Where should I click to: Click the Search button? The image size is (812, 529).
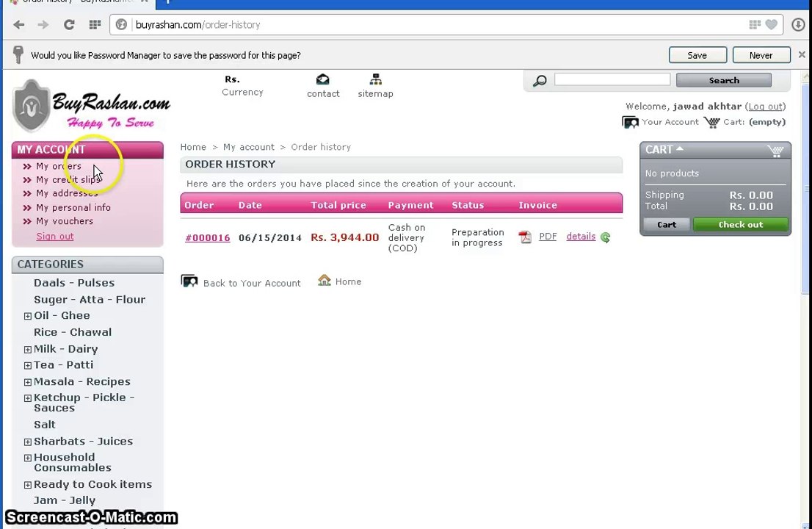click(723, 80)
